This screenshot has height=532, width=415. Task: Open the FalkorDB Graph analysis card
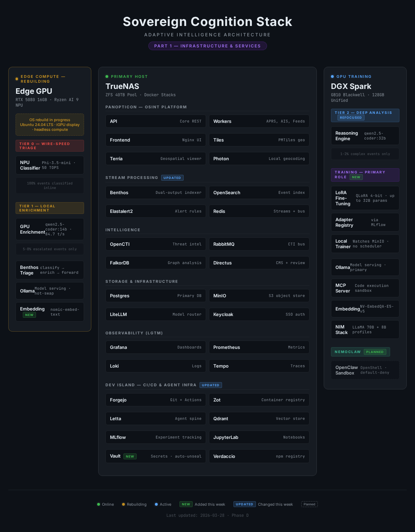coord(156,263)
